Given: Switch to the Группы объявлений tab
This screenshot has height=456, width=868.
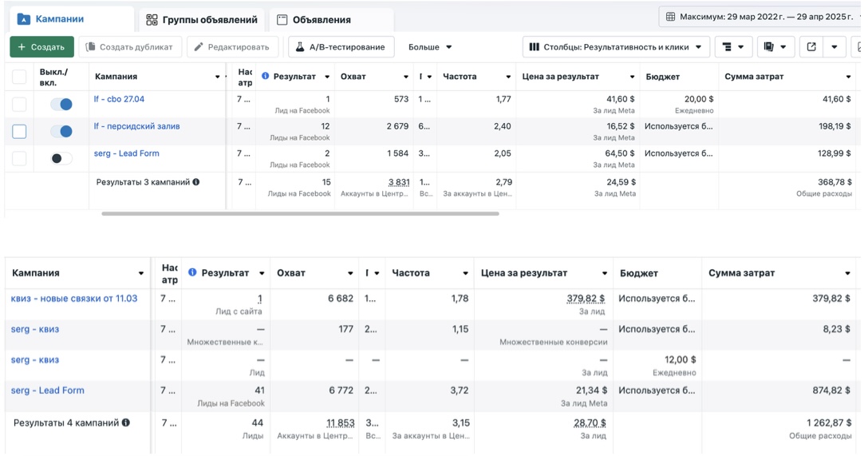Looking at the screenshot, I should (x=202, y=20).
